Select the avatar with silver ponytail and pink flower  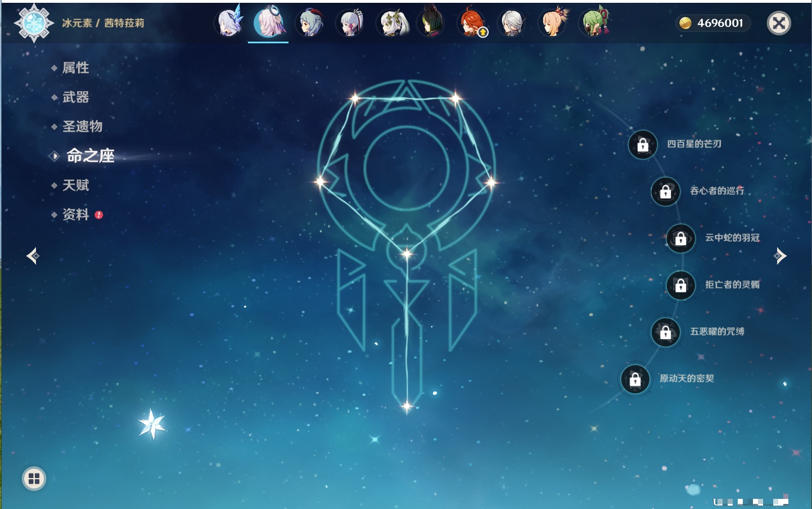pos(350,22)
